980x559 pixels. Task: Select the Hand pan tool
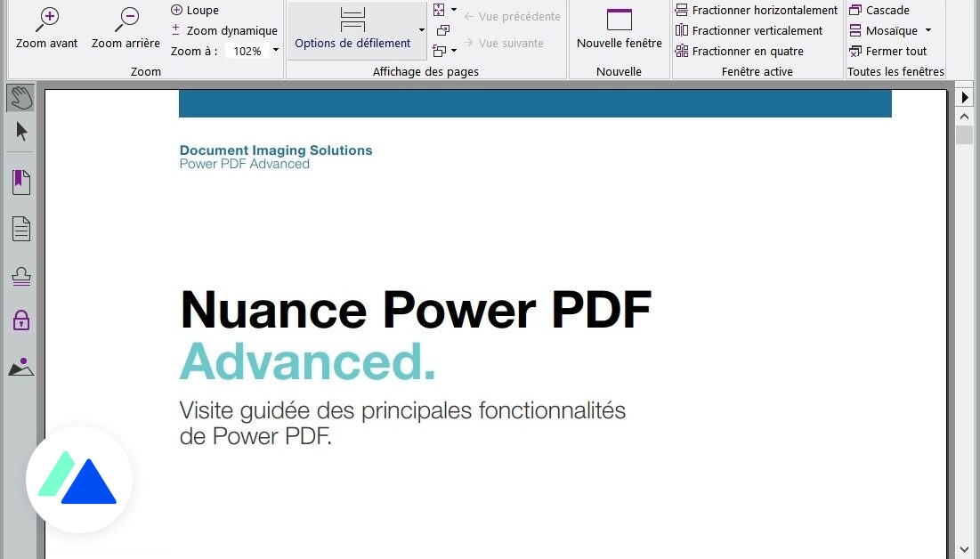(20, 97)
